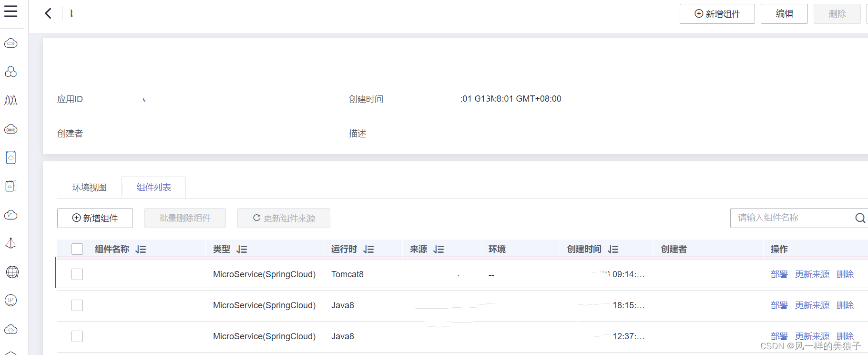868x355 pixels.
Task: Click the top-right 新增组件 button
Action: 717,14
